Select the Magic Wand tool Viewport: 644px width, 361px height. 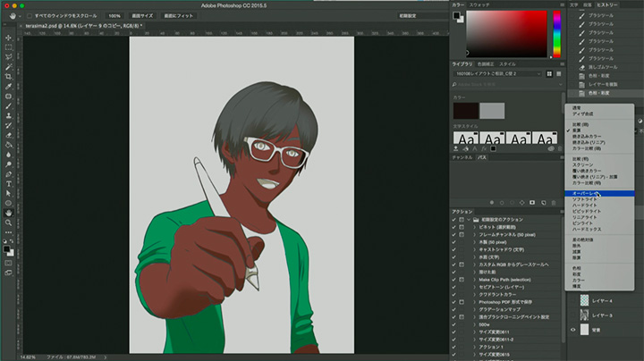[8, 67]
